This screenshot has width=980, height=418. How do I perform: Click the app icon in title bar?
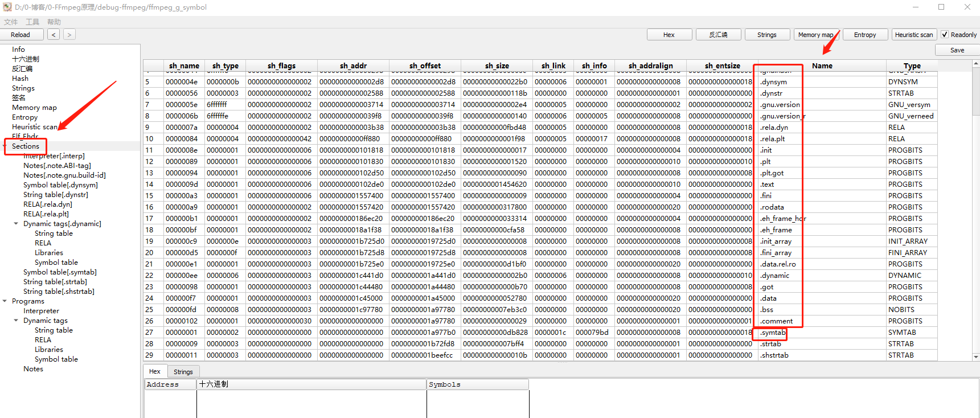[x=7, y=7]
